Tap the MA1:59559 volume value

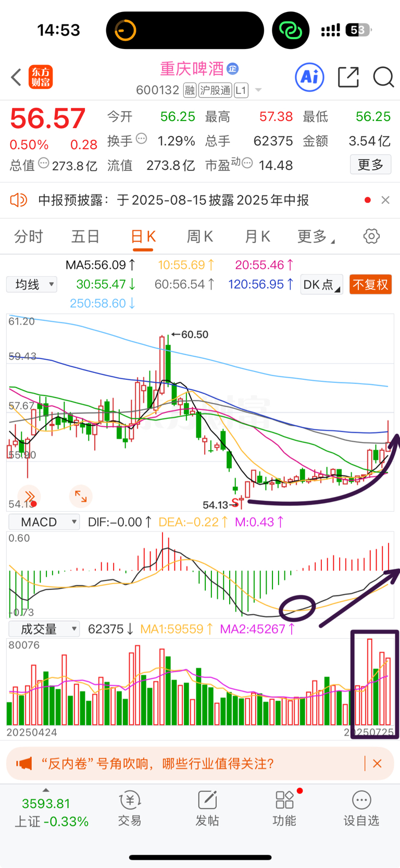[x=177, y=629]
